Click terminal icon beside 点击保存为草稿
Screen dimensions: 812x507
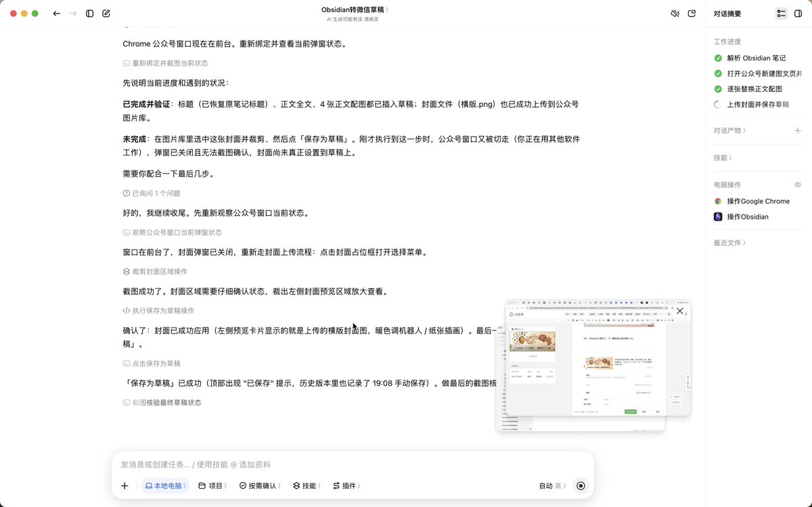pyautogui.click(x=127, y=363)
